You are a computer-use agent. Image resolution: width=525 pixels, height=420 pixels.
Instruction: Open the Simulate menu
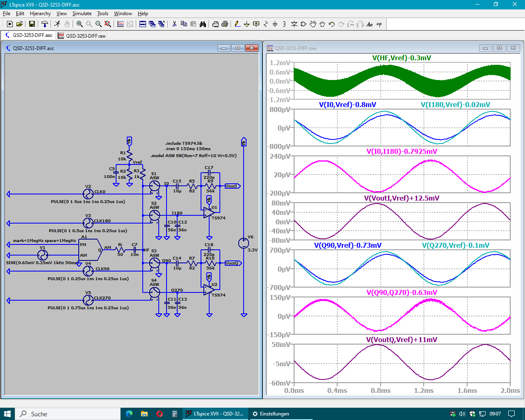tap(82, 14)
